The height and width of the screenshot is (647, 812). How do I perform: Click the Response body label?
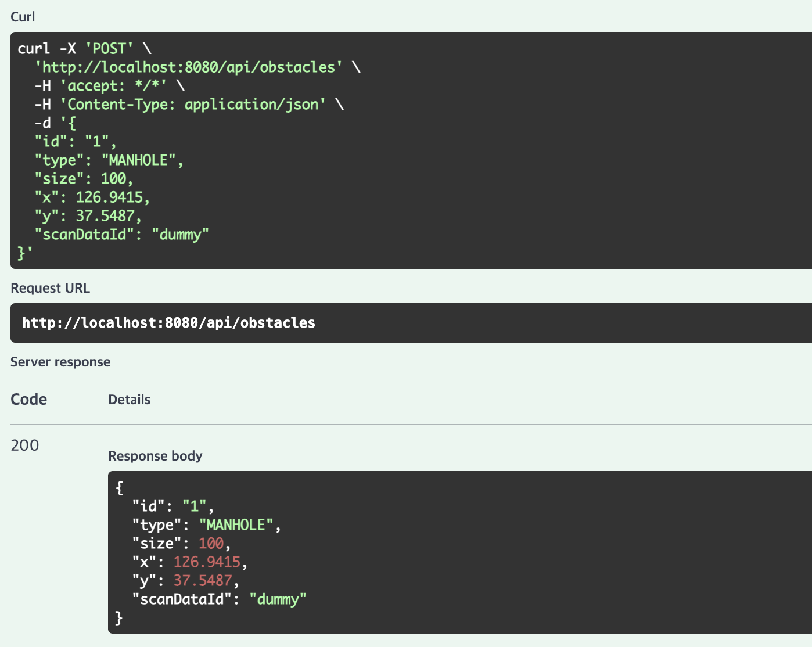(x=156, y=456)
